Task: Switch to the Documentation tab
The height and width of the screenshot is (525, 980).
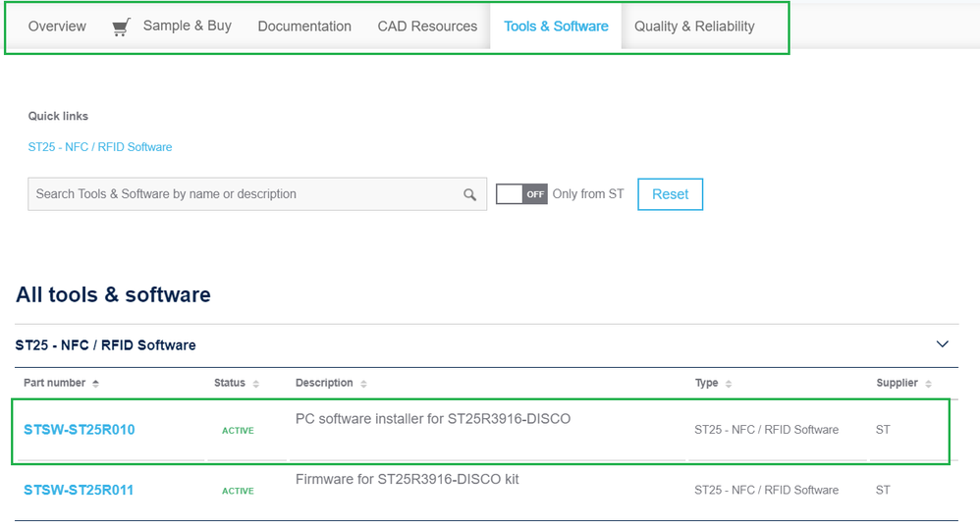Action: [x=304, y=26]
